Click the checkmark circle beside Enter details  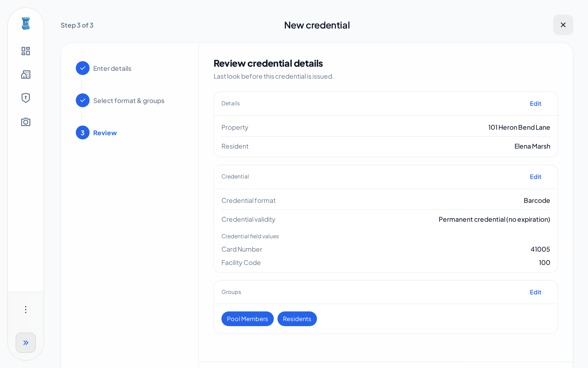83,68
